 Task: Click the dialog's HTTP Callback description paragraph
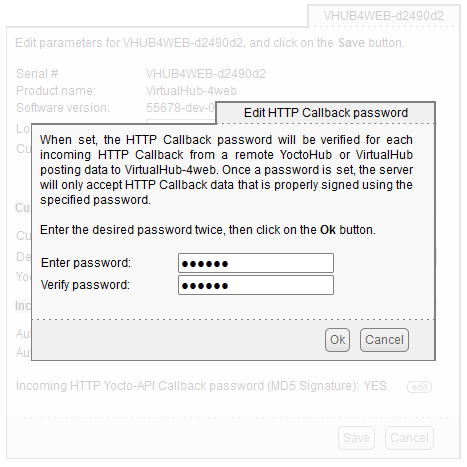[x=226, y=170]
